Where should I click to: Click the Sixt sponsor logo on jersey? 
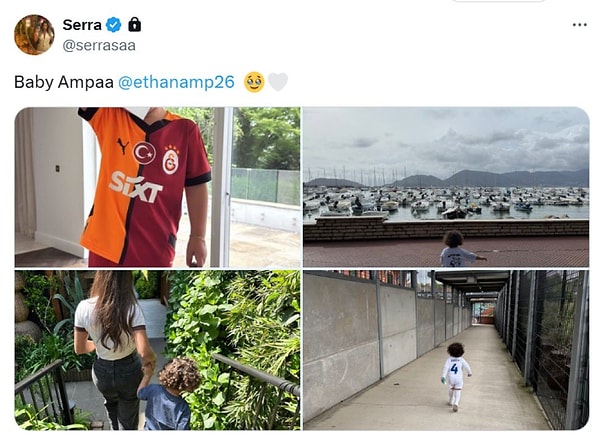coord(135,187)
